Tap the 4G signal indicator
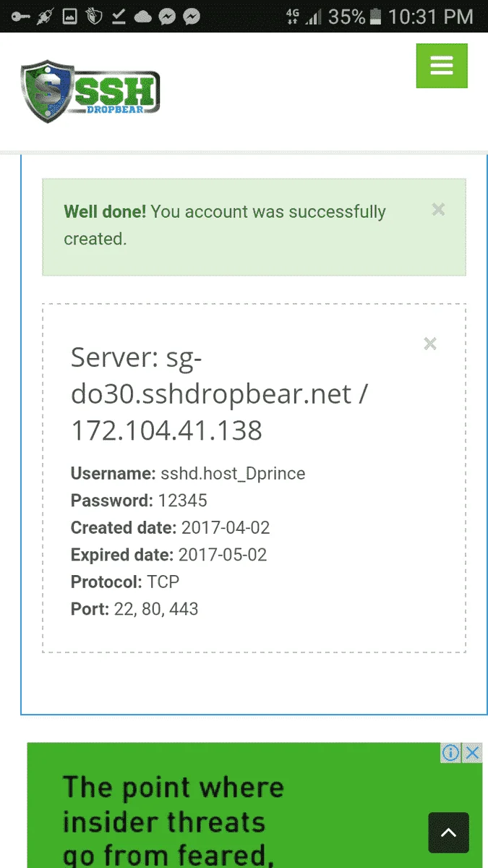The height and width of the screenshot is (868, 488). pyautogui.click(x=304, y=17)
